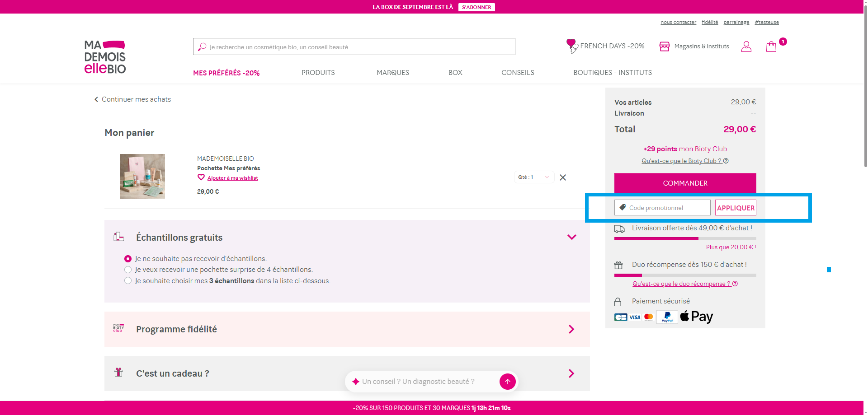Click the APPLIQUER promo button
Screen dimensions: 868x415
pyautogui.click(x=736, y=208)
